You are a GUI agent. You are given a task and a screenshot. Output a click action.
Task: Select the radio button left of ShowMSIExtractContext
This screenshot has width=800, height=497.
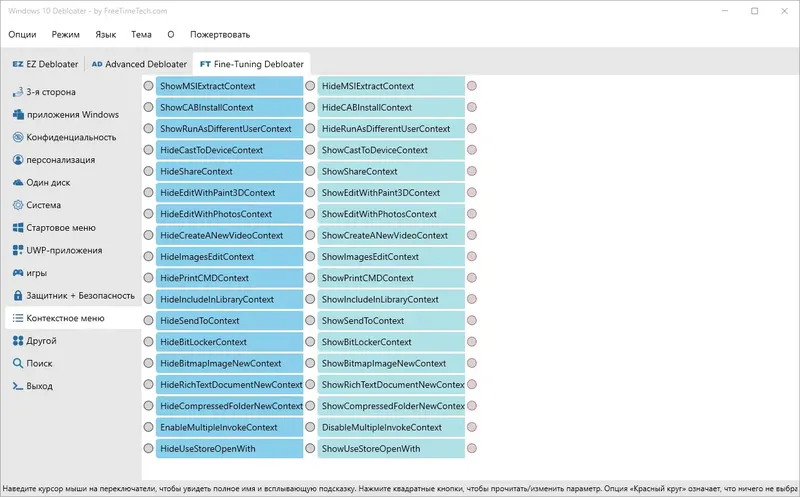[149, 87]
